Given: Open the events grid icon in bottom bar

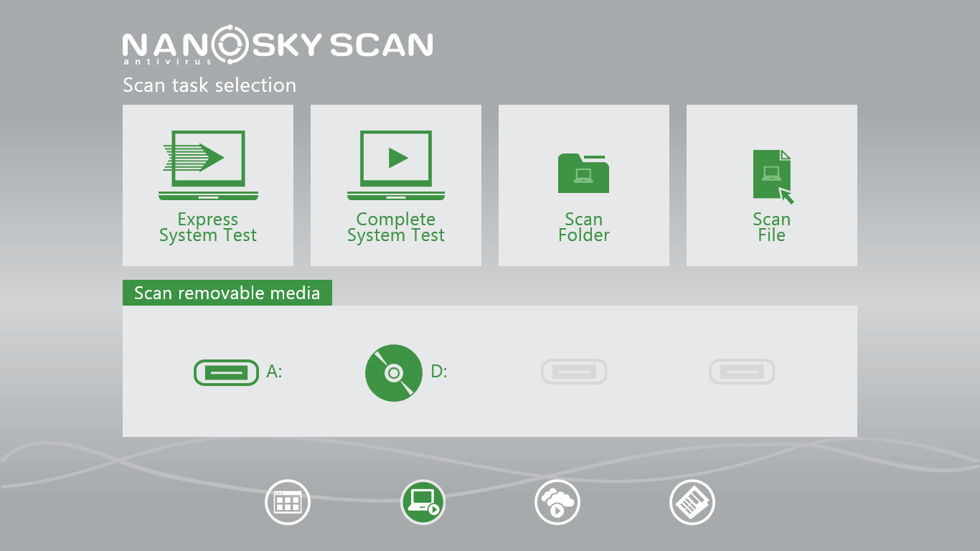Looking at the screenshot, I should click(x=287, y=501).
